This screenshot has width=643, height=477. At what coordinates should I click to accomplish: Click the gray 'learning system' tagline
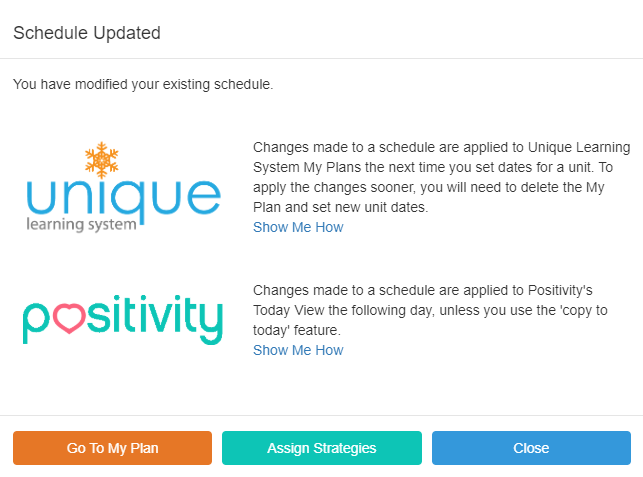(x=81, y=225)
